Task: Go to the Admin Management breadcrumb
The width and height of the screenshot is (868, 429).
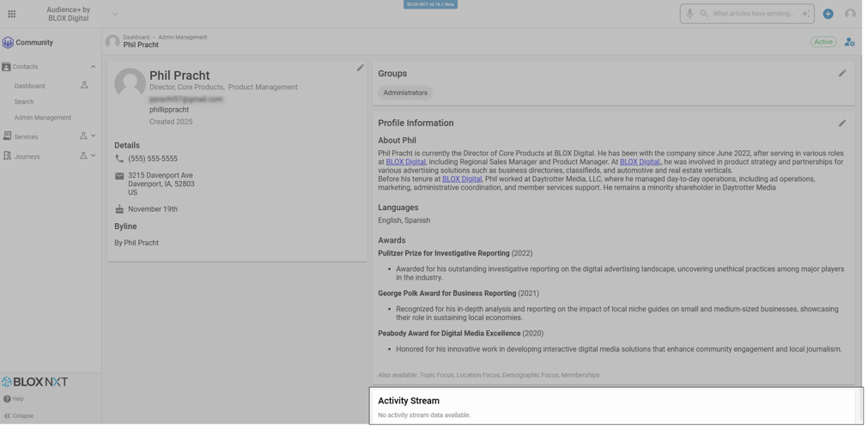Action: 183,37
